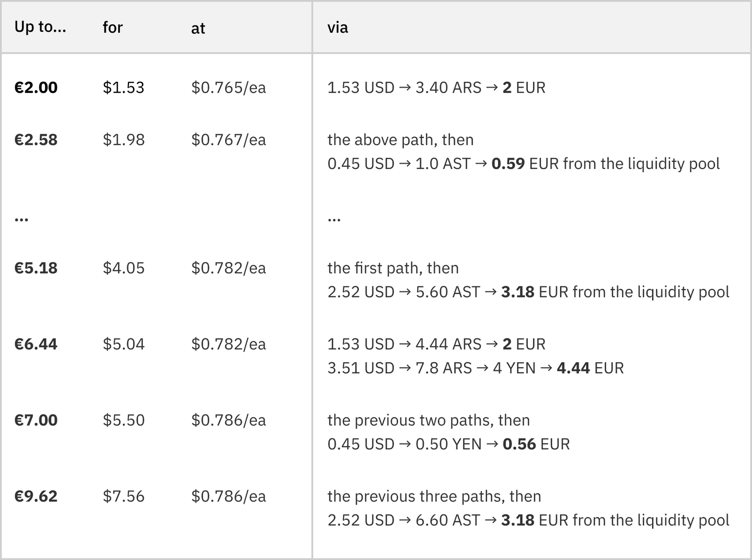
Task: Click the €2.58 amount cell
Action: 36,140
